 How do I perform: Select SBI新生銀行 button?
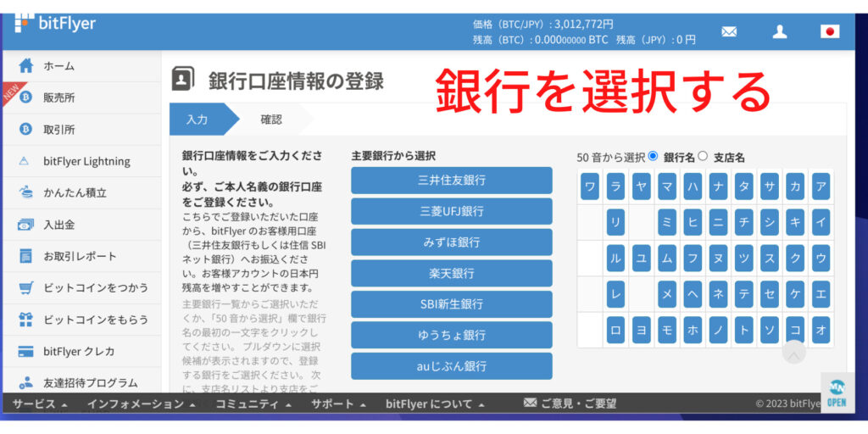[452, 304]
